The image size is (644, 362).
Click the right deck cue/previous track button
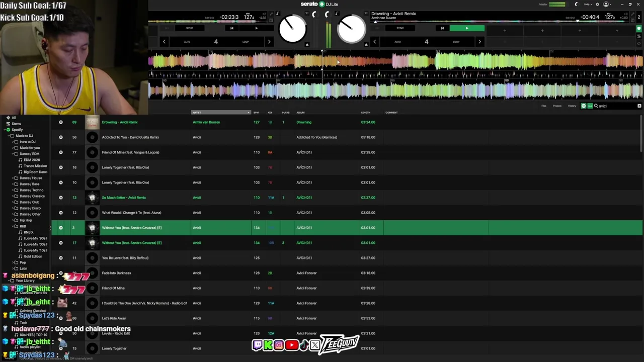pyautogui.click(x=442, y=28)
